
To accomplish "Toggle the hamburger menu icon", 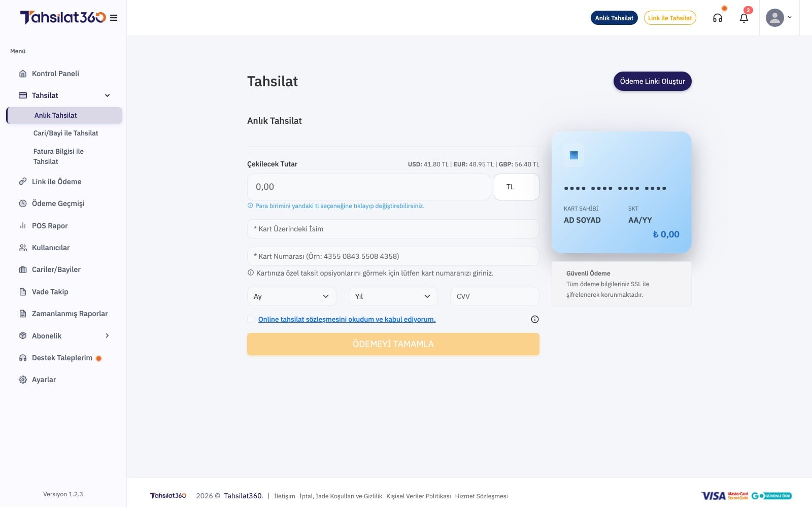I will [114, 18].
